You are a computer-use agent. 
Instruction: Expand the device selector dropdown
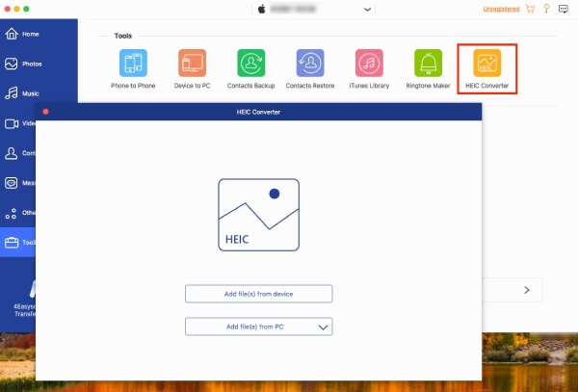367,10
